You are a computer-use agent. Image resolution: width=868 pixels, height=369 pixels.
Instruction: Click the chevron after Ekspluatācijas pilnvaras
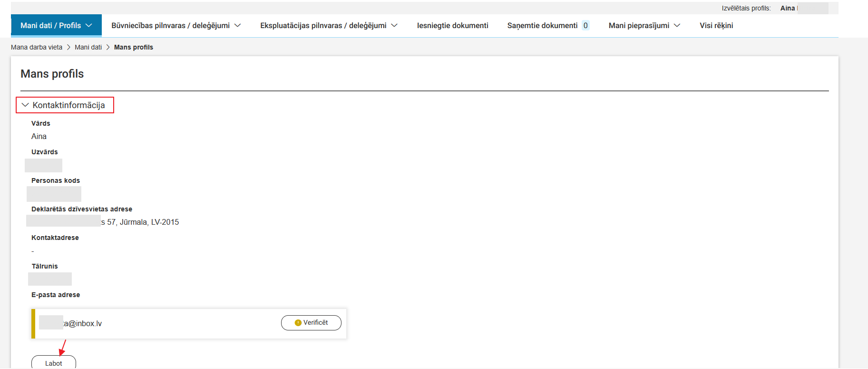pos(394,25)
